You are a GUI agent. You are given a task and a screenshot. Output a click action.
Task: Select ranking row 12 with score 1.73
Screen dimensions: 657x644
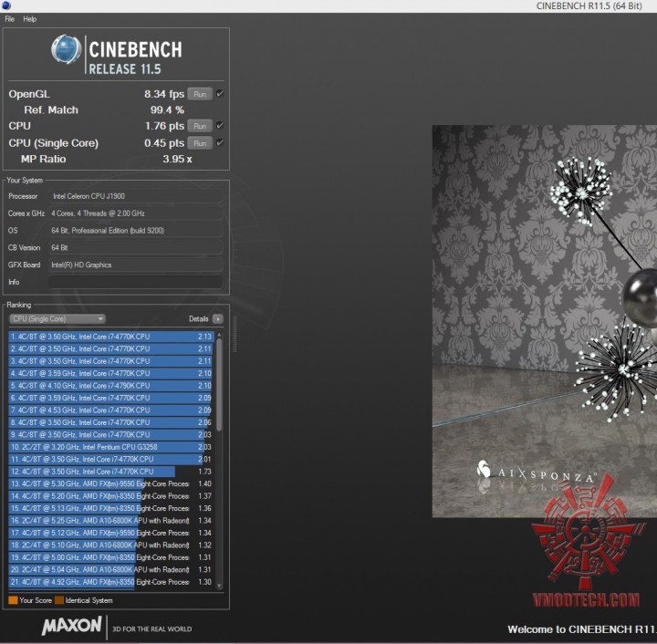111,472
